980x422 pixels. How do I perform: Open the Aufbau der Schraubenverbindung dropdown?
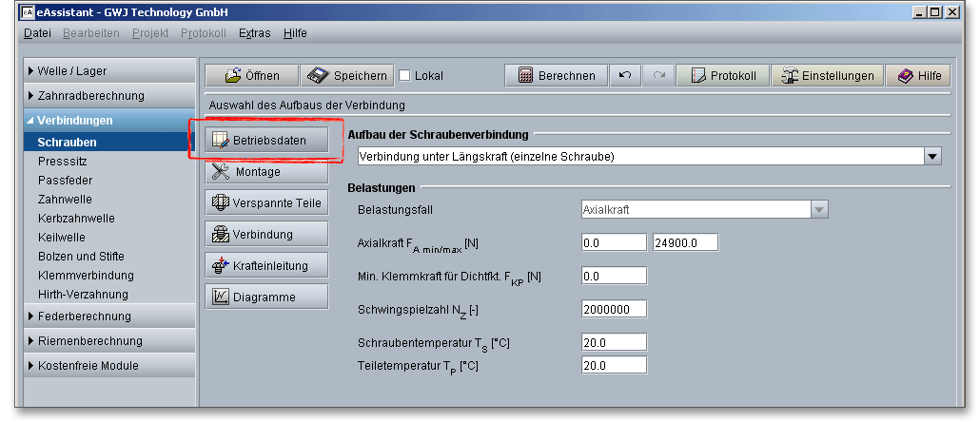tap(932, 156)
